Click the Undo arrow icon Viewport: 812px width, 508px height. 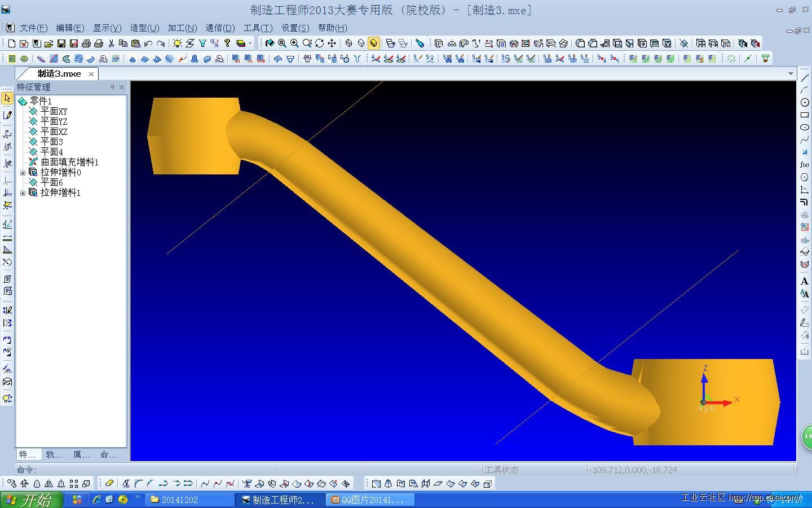pyautogui.click(x=148, y=43)
